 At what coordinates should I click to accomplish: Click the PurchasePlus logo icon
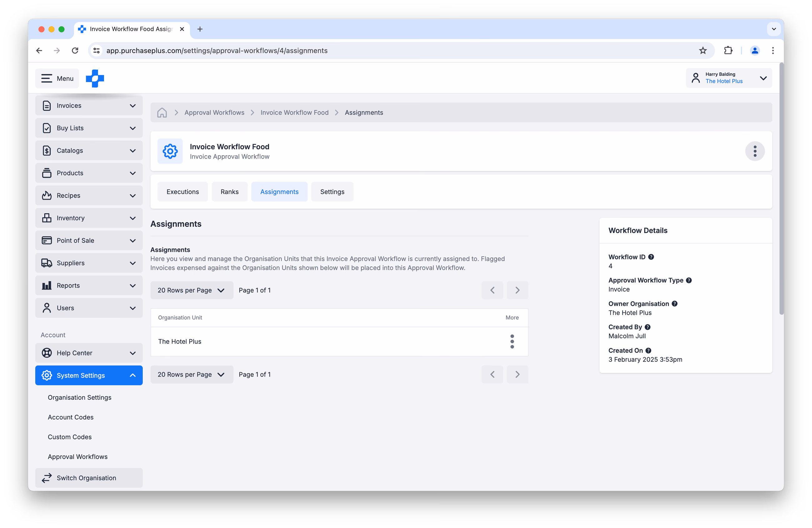tap(95, 78)
